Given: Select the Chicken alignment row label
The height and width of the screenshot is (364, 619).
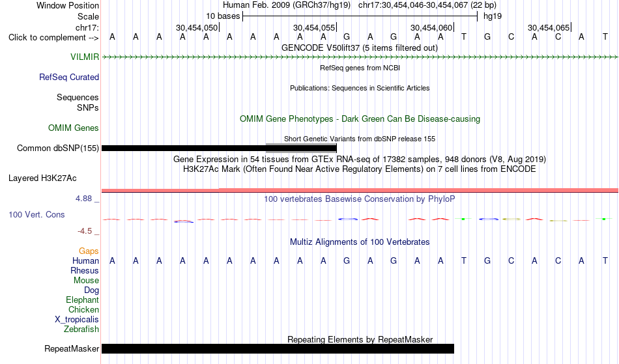Looking at the screenshot, I should click(83, 309).
